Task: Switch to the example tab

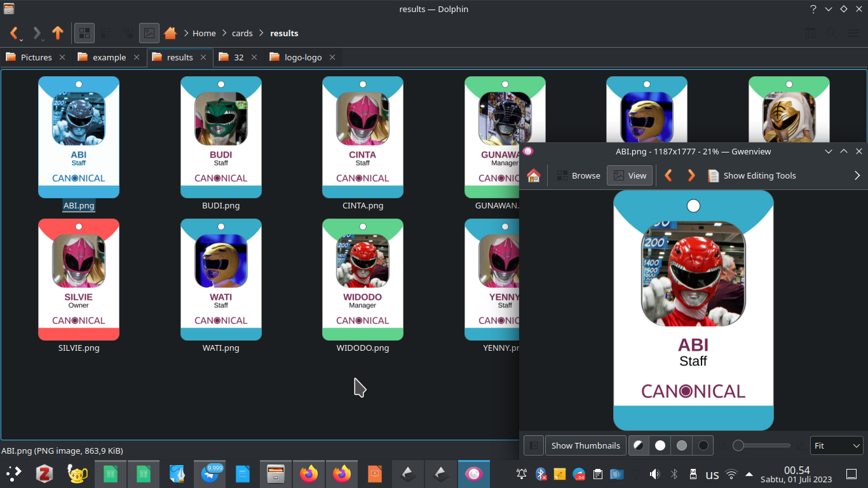Action: click(109, 57)
